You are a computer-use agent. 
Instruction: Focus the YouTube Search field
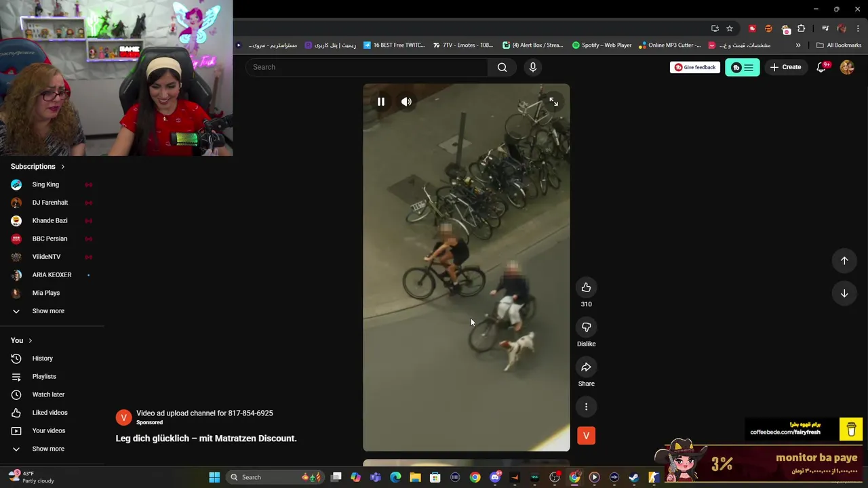[367, 67]
